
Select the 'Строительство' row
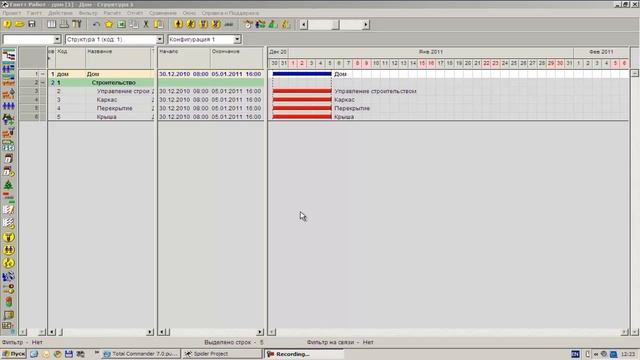[x=101, y=82]
